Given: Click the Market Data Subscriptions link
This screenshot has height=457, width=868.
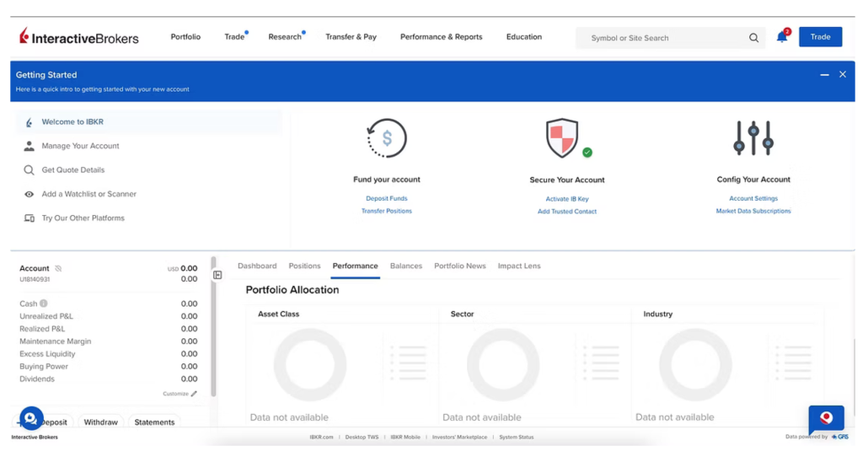Looking at the screenshot, I should point(753,211).
